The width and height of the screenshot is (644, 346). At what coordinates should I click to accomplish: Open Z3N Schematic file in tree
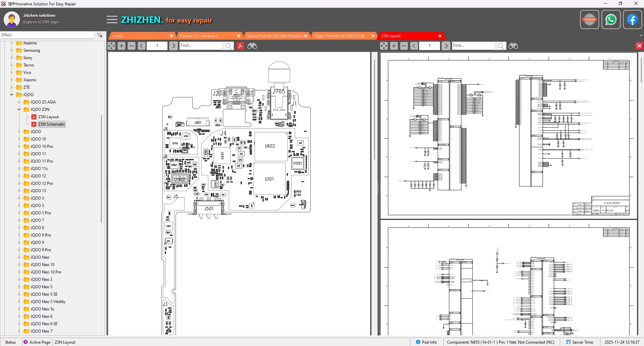51,124
